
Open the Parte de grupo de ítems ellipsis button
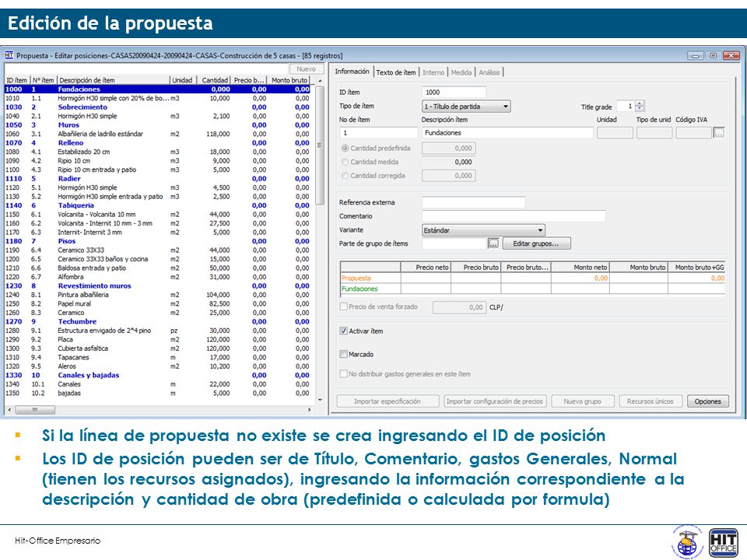493,243
